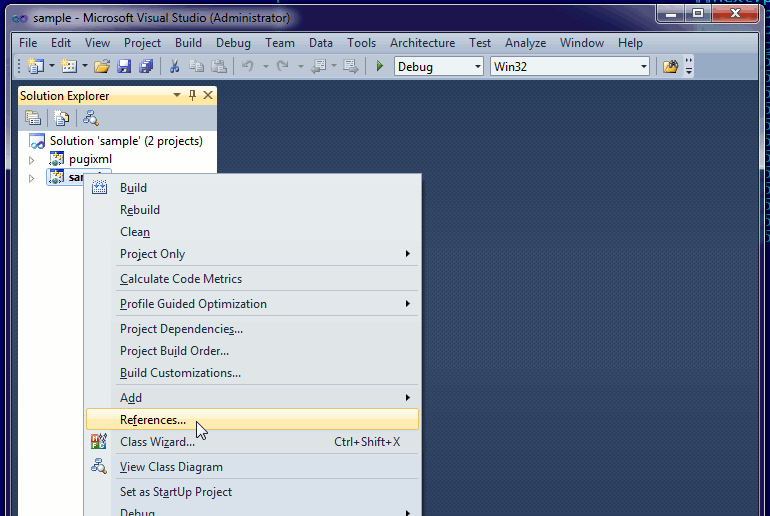Click the Open File folder icon
Screen dimensions: 770x516
click(101, 67)
